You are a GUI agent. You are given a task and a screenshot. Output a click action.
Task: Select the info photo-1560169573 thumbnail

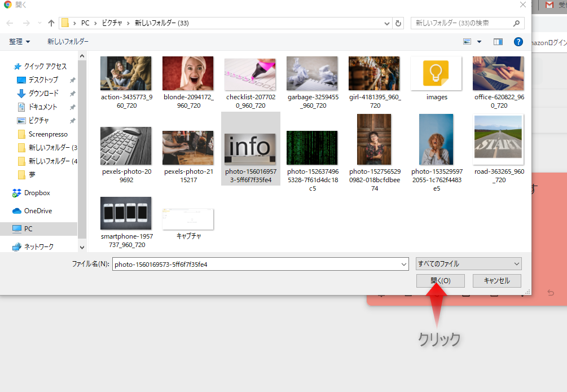coord(250,149)
